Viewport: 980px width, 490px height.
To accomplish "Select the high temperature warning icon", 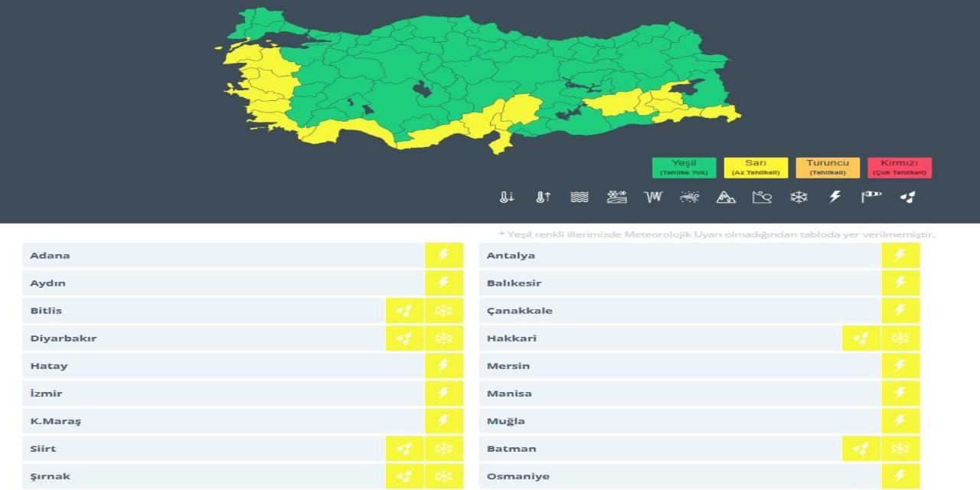I will pyautogui.click(x=541, y=197).
